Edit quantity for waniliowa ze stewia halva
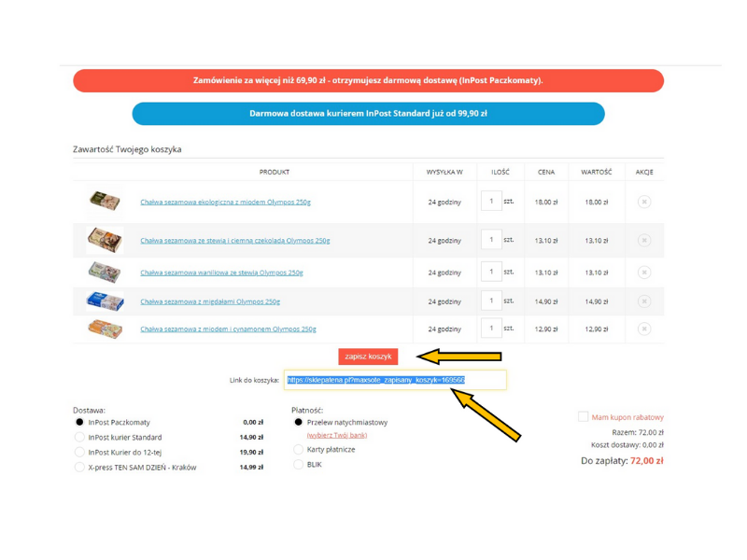747x560 pixels. point(491,272)
